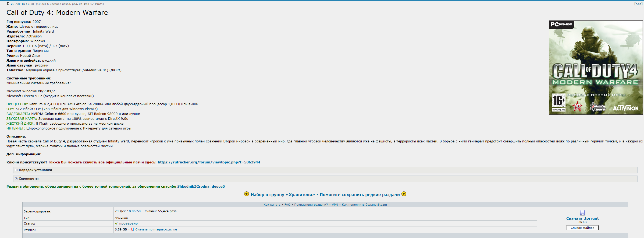This screenshot has width=644, height=238.
Task: Click the green «ЖЕСТКИЙ ДИСК:» label
Action: pos(21,124)
